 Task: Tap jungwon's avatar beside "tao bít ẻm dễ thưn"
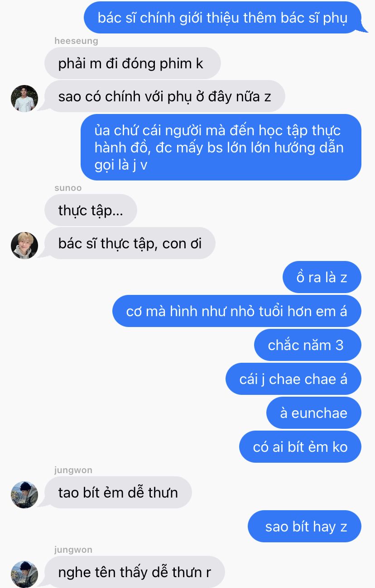[24, 494]
